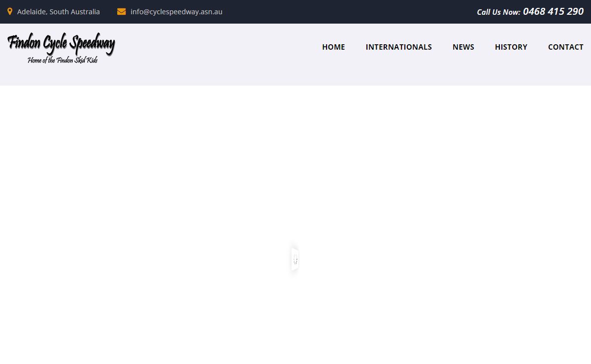The image size is (591, 364).
Task: Open the Internationals menu item
Action: coord(399,47)
